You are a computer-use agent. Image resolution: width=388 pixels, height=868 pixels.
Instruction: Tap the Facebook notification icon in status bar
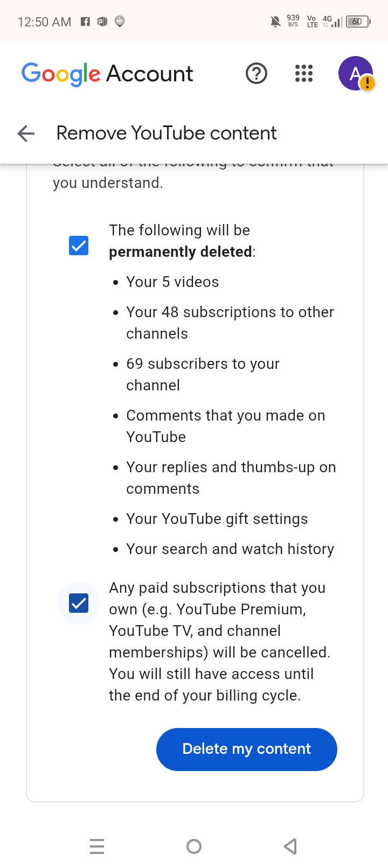coord(85,22)
